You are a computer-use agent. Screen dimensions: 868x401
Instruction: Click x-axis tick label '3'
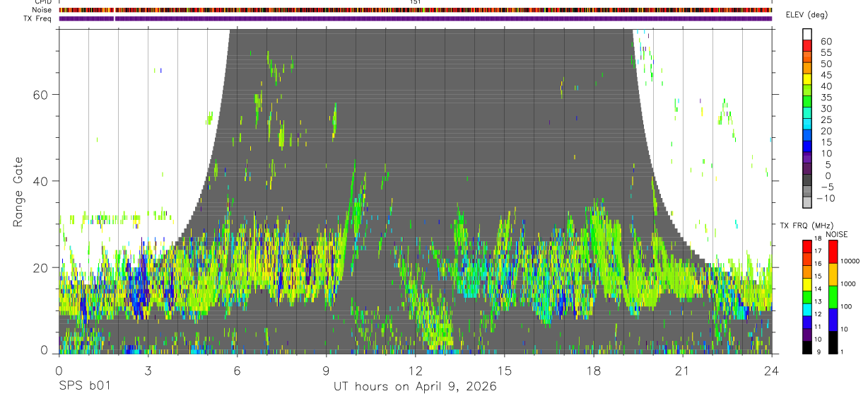(148, 371)
